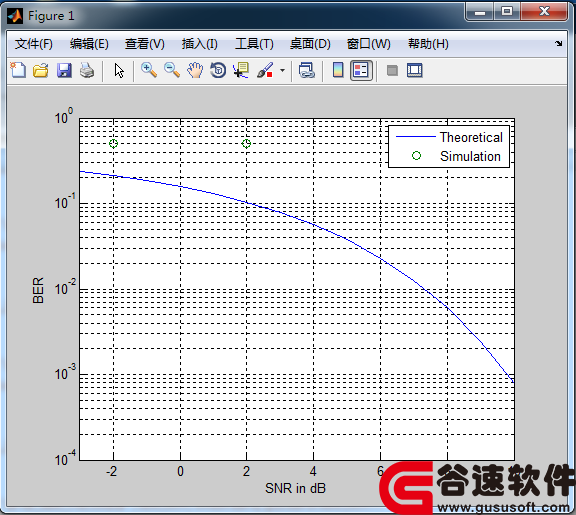576x515 pixels.
Task: Enable the Data Cursor tool
Action: point(241,70)
